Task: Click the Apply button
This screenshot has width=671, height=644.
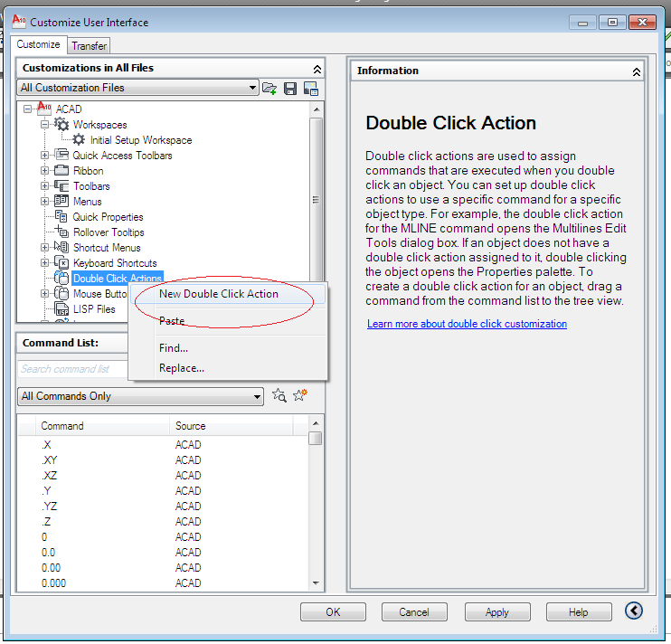Action: click(497, 612)
